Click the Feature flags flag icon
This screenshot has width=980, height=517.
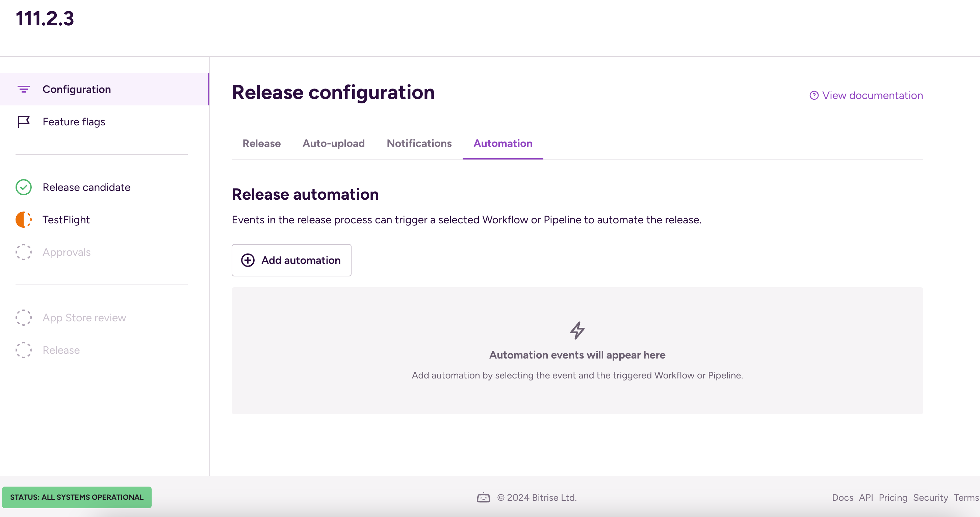tap(24, 122)
